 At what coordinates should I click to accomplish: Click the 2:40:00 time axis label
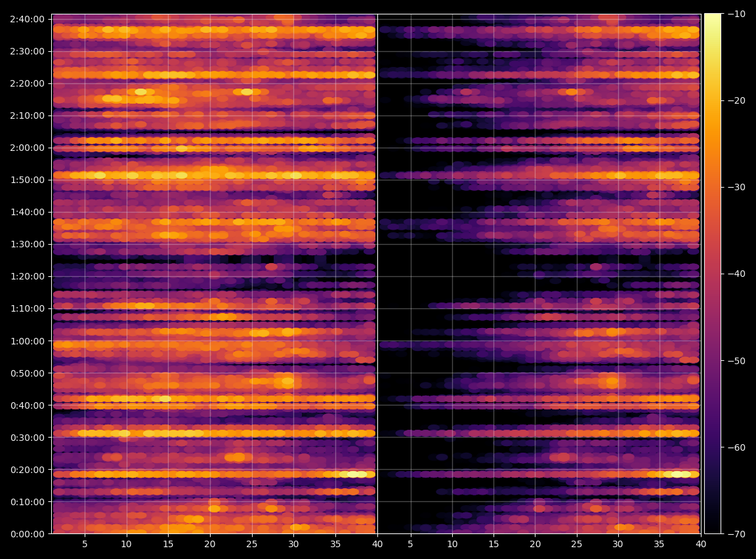tap(28, 19)
